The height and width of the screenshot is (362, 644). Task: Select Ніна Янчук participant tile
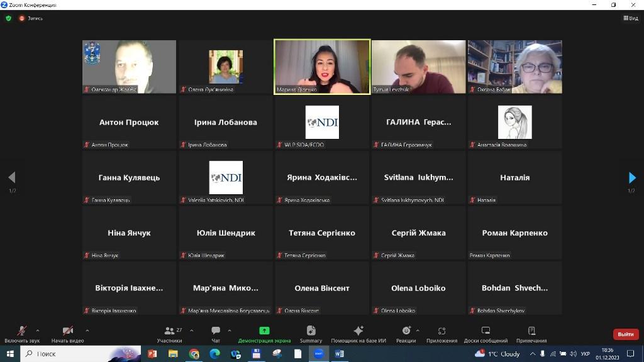[129, 233]
